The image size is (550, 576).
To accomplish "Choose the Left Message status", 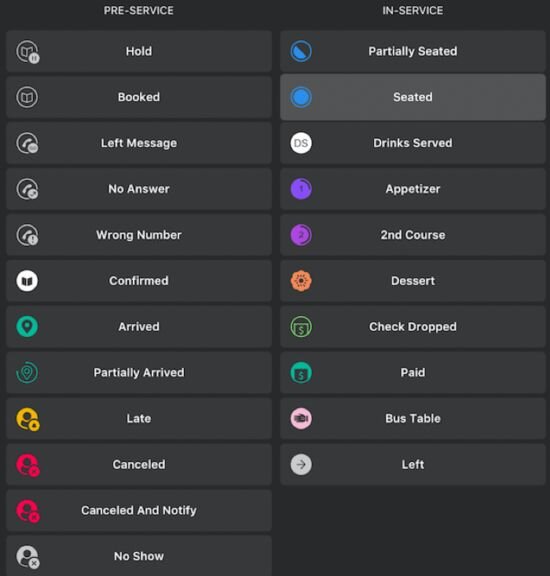I will [x=139, y=143].
